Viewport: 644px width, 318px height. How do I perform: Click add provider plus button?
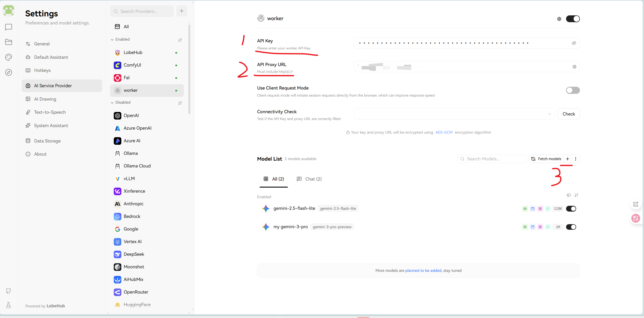tap(182, 11)
